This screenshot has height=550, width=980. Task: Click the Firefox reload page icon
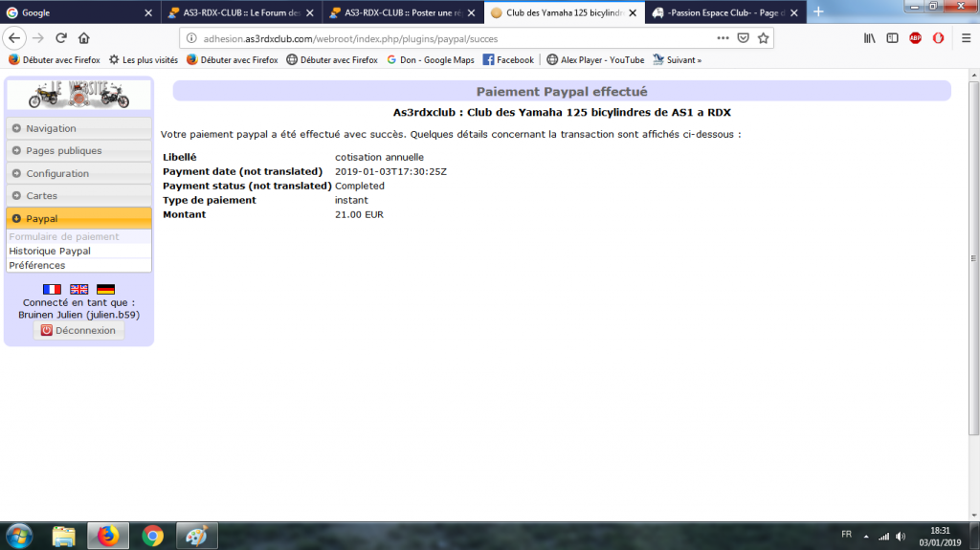[x=61, y=38]
